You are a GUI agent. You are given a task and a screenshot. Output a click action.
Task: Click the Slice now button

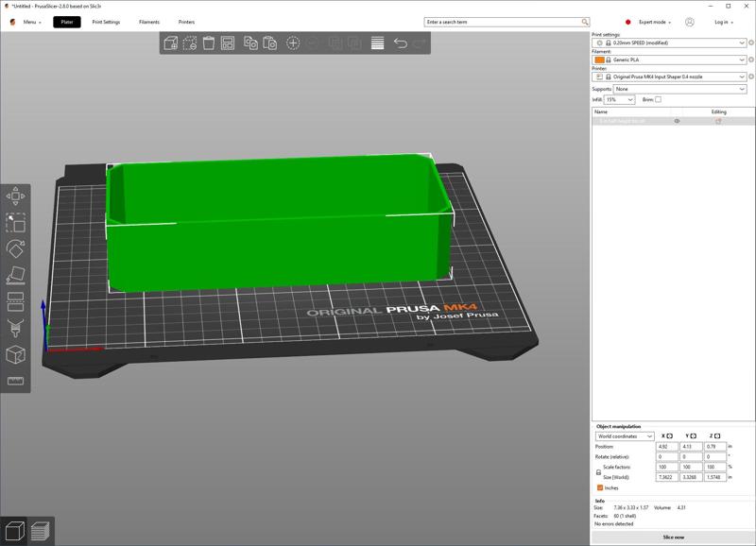click(673, 537)
